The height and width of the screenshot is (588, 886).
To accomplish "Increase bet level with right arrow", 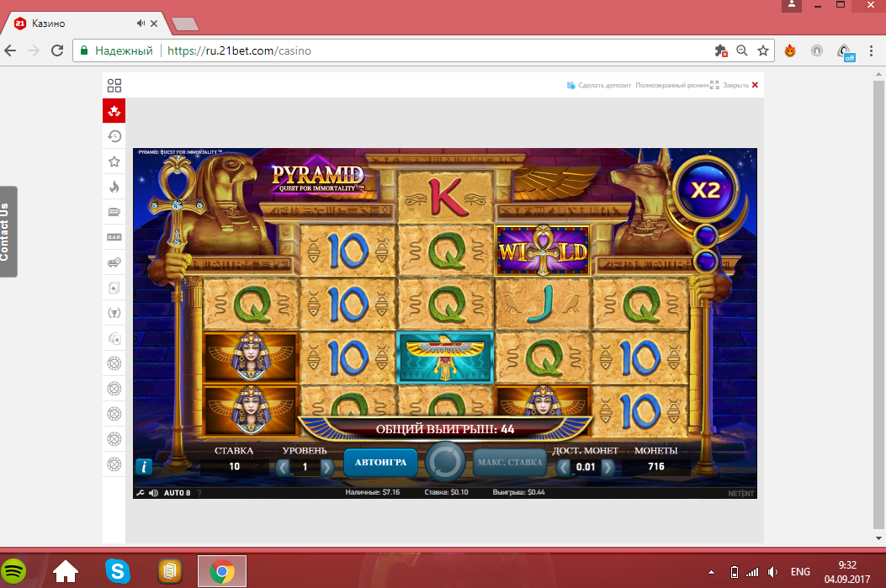I will (326, 467).
